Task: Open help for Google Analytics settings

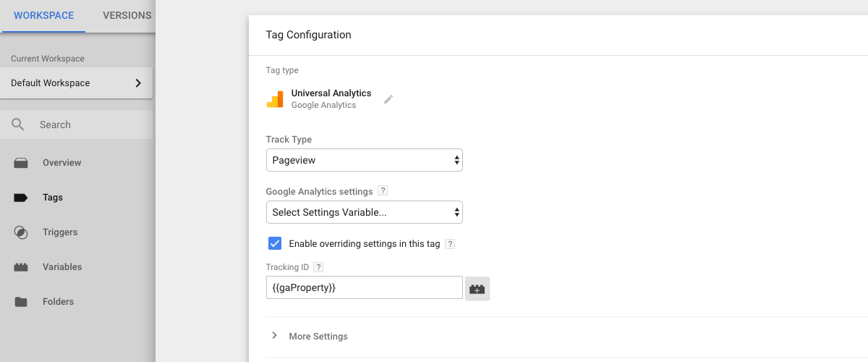Action: [x=383, y=192]
